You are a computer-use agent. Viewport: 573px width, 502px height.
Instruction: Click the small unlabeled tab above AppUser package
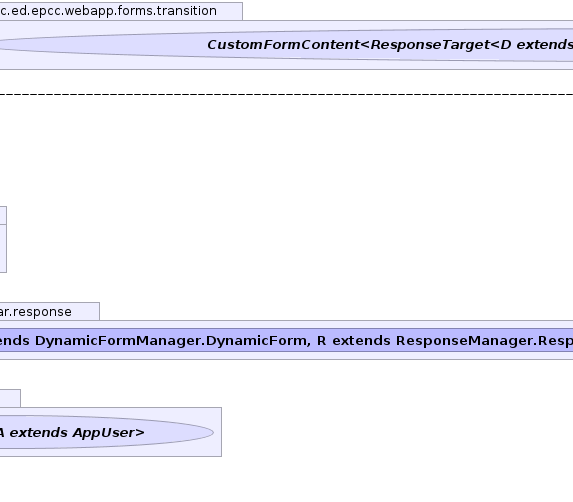click(10, 398)
